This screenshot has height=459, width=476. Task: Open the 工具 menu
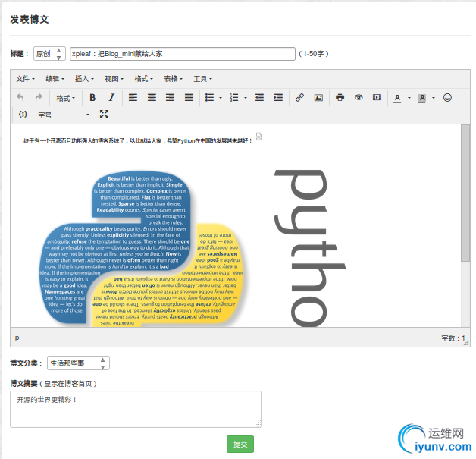[203, 79]
